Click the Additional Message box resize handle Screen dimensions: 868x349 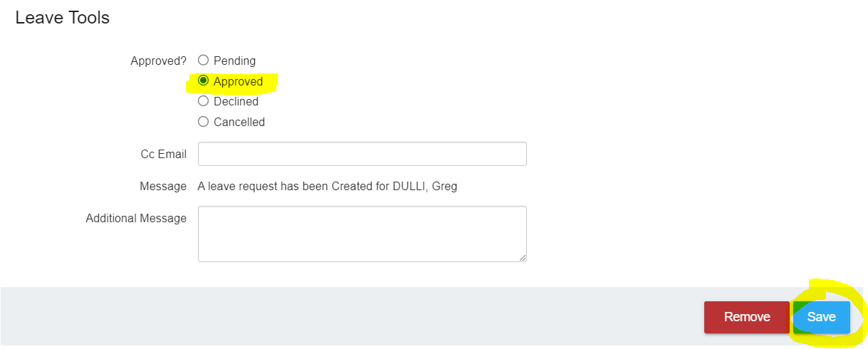point(522,257)
